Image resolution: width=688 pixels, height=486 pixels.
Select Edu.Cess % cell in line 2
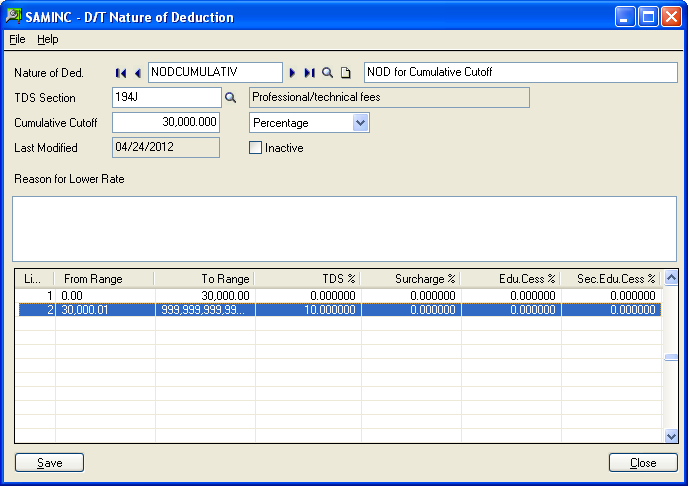pos(512,310)
